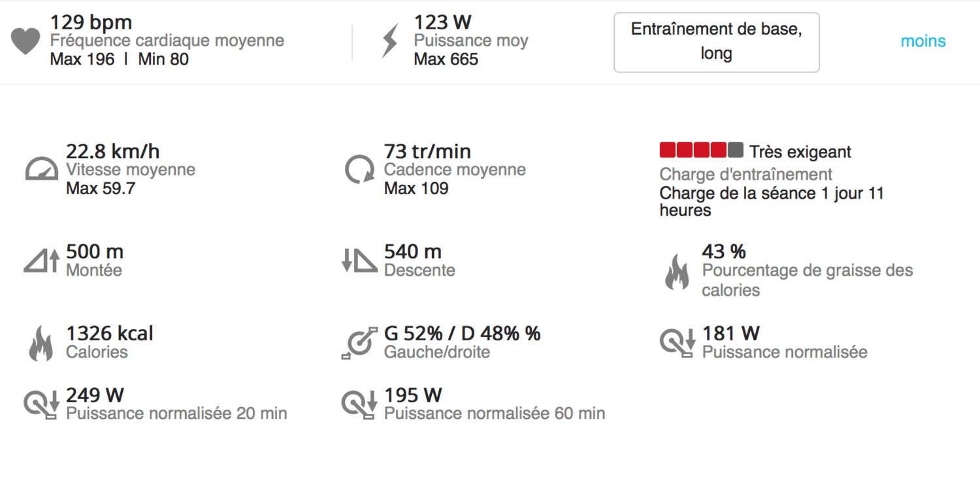Click the G 52% / D 48% value
This screenshot has width=980, height=490.
(x=463, y=333)
